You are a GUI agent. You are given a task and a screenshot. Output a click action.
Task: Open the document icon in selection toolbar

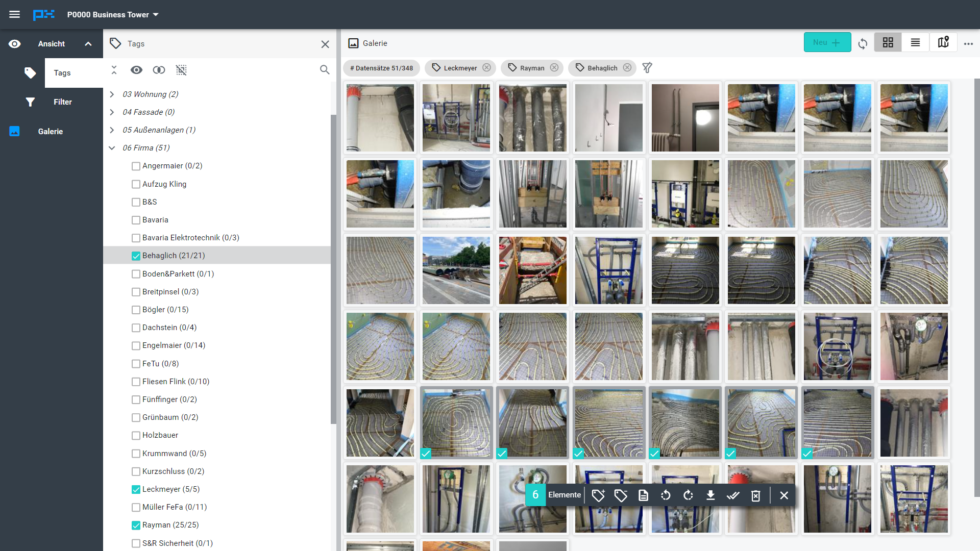(x=643, y=495)
